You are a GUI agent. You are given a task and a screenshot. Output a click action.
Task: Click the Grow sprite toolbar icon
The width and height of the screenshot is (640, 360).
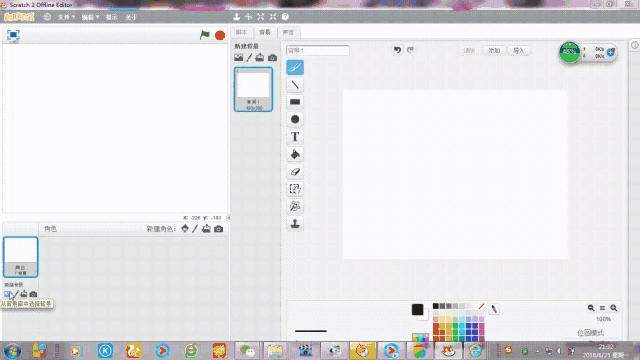[261, 17]
